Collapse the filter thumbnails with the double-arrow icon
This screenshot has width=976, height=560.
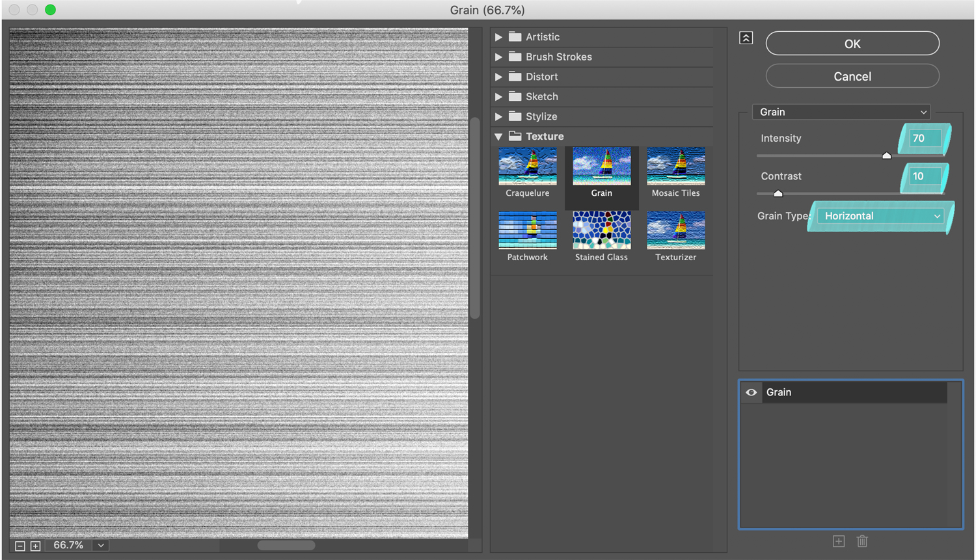(746, 38)
